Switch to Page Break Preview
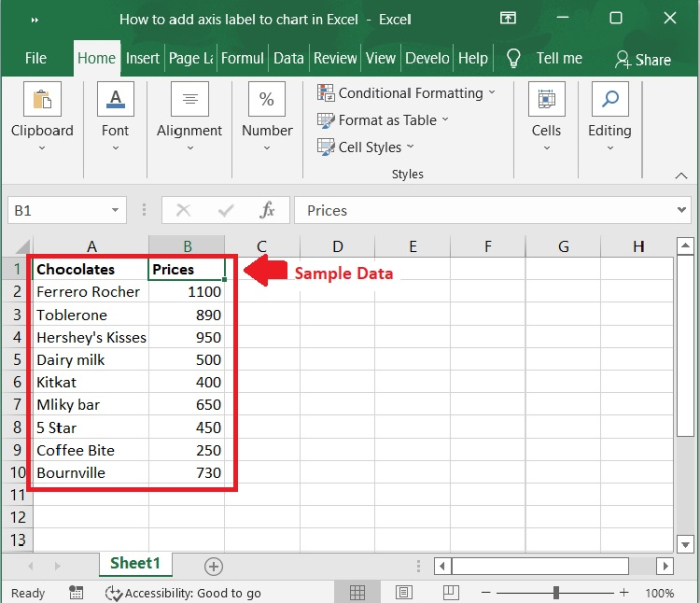700x603 pixels. (x=450, y=592)
